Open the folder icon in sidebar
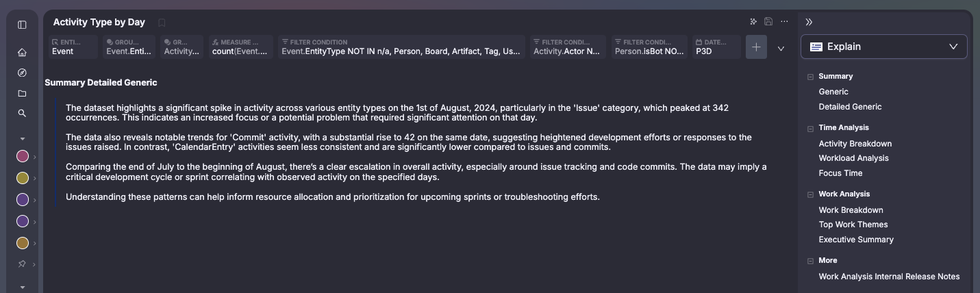 pos(22,93)
